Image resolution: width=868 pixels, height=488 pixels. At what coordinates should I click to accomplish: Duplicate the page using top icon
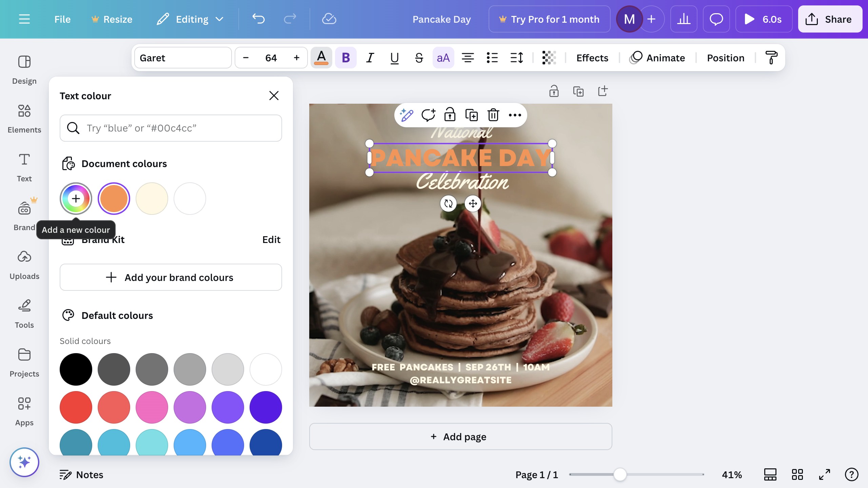(x=578, y=91)
